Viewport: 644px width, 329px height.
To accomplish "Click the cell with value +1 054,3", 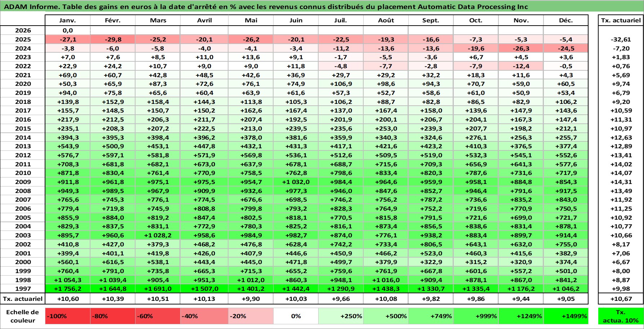I will pyautogui.click(x=68, y=280).
